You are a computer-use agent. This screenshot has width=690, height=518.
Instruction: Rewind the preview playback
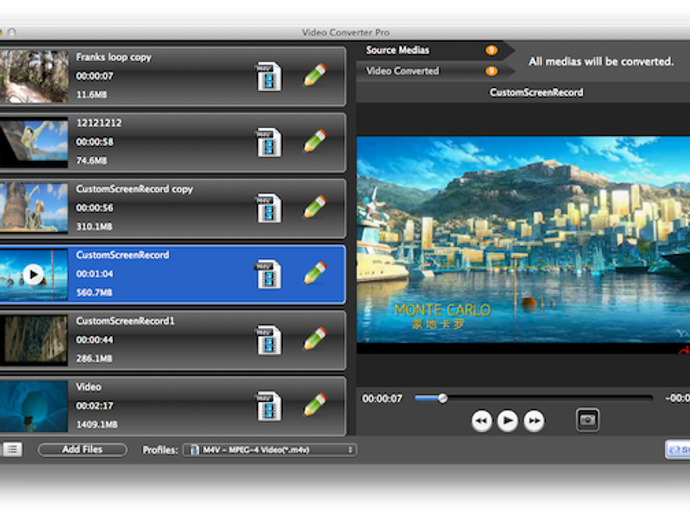click(x=482, y=421)
